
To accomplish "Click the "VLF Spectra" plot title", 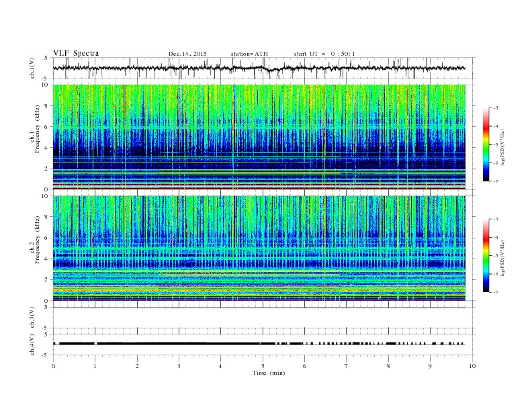I will (x=76, y=53).
